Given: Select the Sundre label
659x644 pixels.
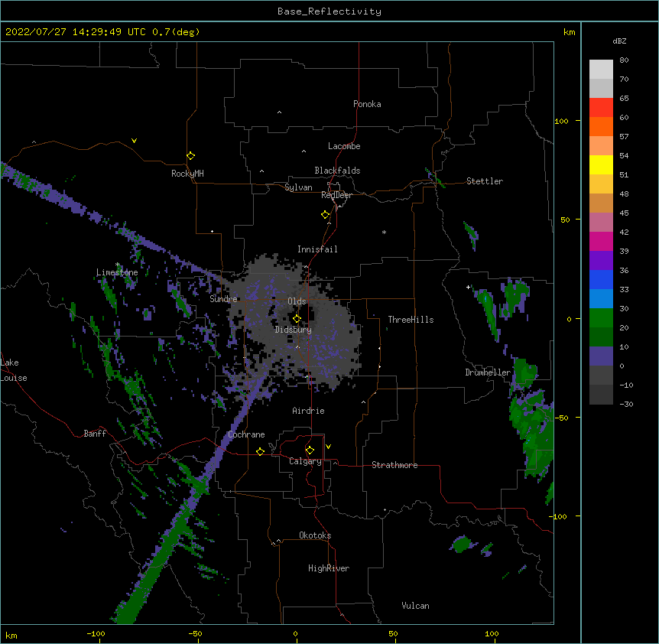Looking at the screenshot, I should click(223, 299).
